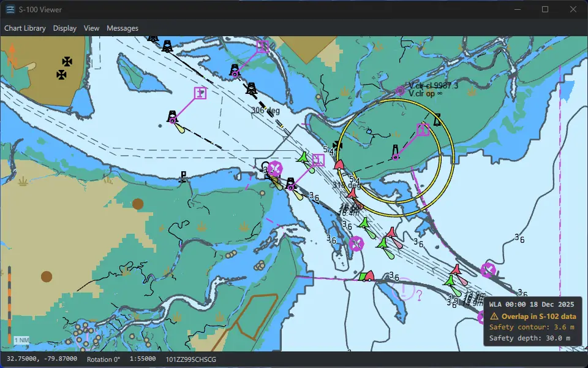Image resolution: width=588 pixels, height=368 pixels.
Task: Click the magenta exclamation caution symbol
Action: tap(403, 289)
